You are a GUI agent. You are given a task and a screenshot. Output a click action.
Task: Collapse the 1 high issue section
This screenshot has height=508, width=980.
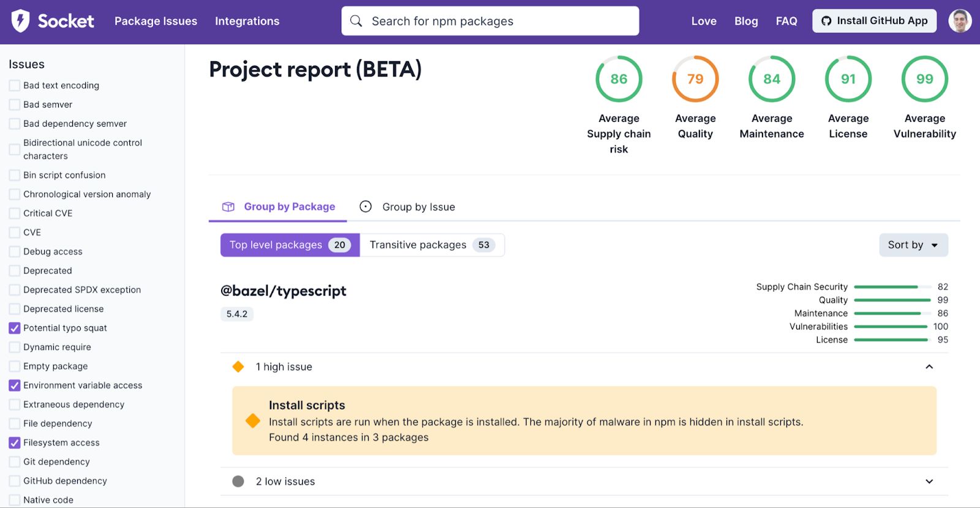[929, 367]
